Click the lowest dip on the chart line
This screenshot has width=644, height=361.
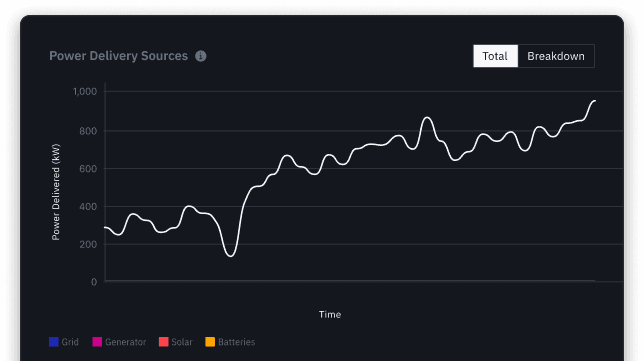point(231,256)
